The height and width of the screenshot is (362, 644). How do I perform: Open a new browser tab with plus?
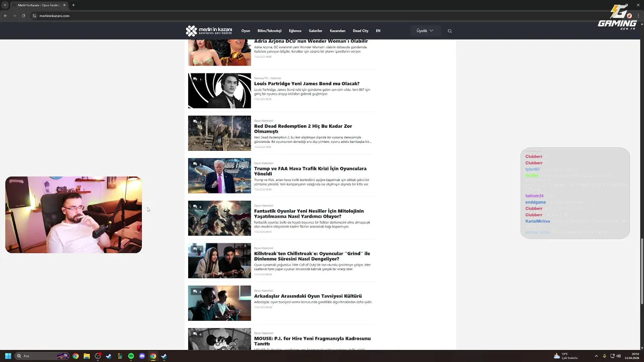click(x=73, y=5)
